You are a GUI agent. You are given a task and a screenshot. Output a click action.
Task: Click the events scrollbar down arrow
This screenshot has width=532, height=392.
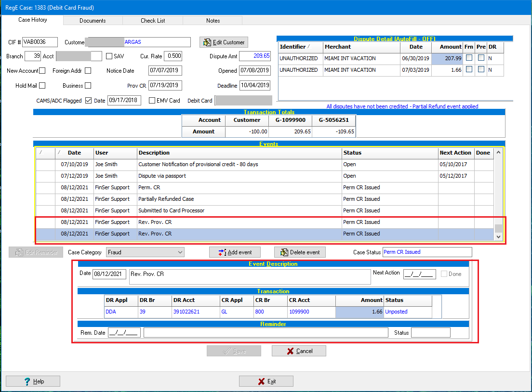point(498,236)
